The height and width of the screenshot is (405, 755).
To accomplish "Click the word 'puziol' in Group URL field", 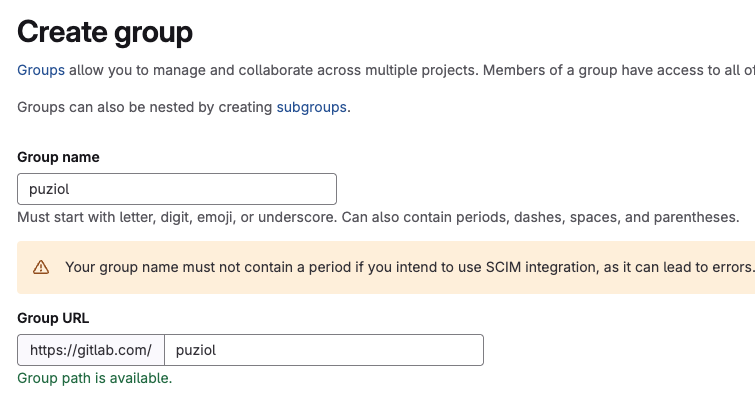I will pos(196,350).
